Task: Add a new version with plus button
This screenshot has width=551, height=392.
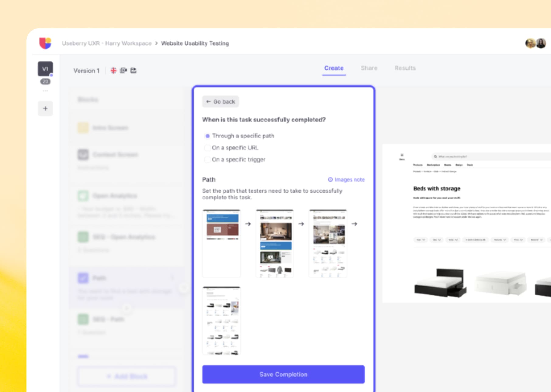Action: point(45,108)
